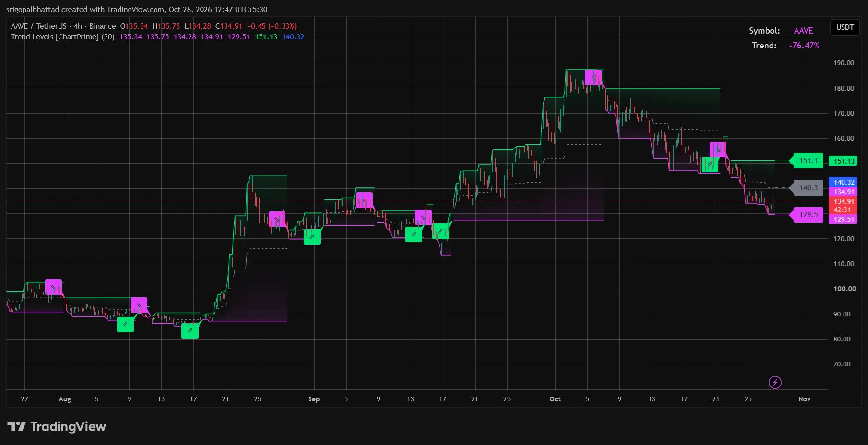Click the 100.00 price scale label

844,289
